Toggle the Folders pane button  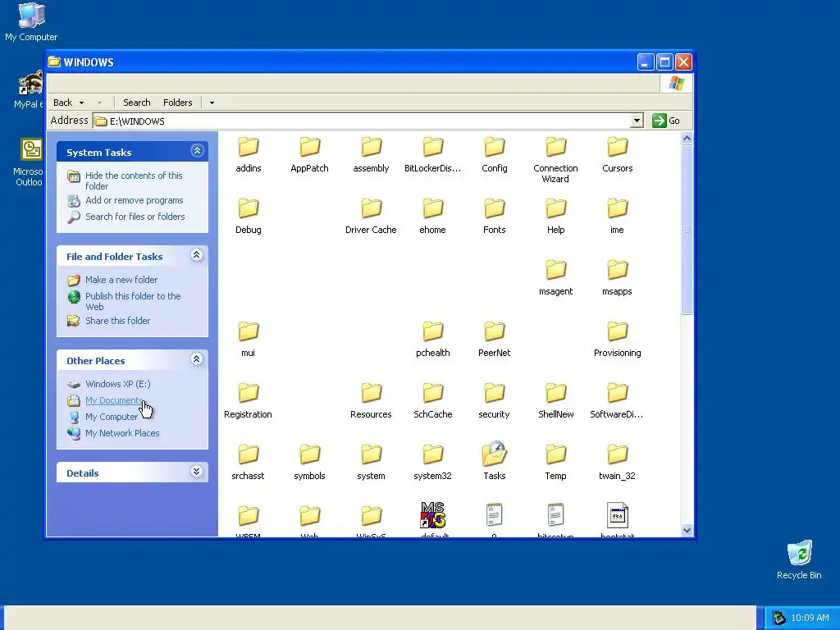pyautogui.click(x=177, y=103)
